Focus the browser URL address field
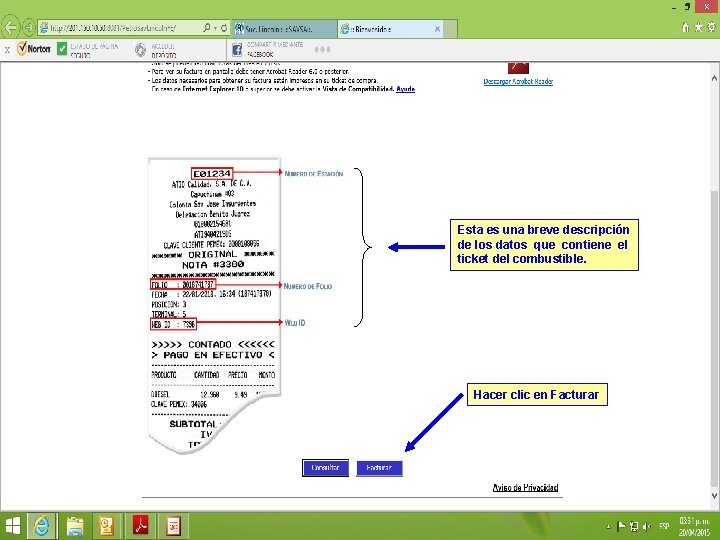The height and width of the screenshot is (540, 720). coord(119,28)
